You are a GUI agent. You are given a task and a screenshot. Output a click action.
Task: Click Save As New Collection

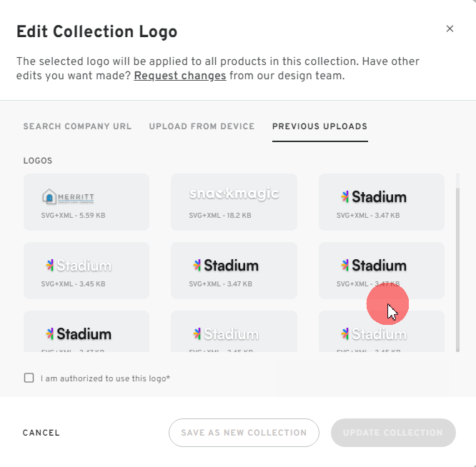(x=244, y=433)
